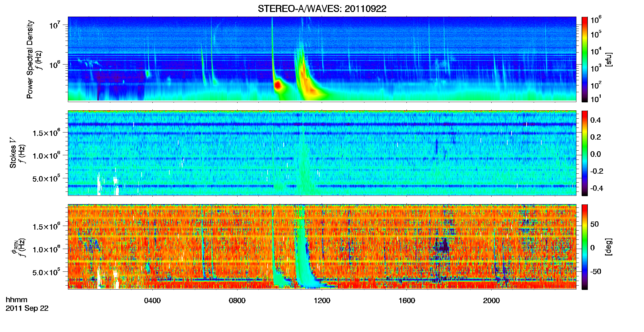Click the power spectral density colorbar

click(x=585, y=59)
